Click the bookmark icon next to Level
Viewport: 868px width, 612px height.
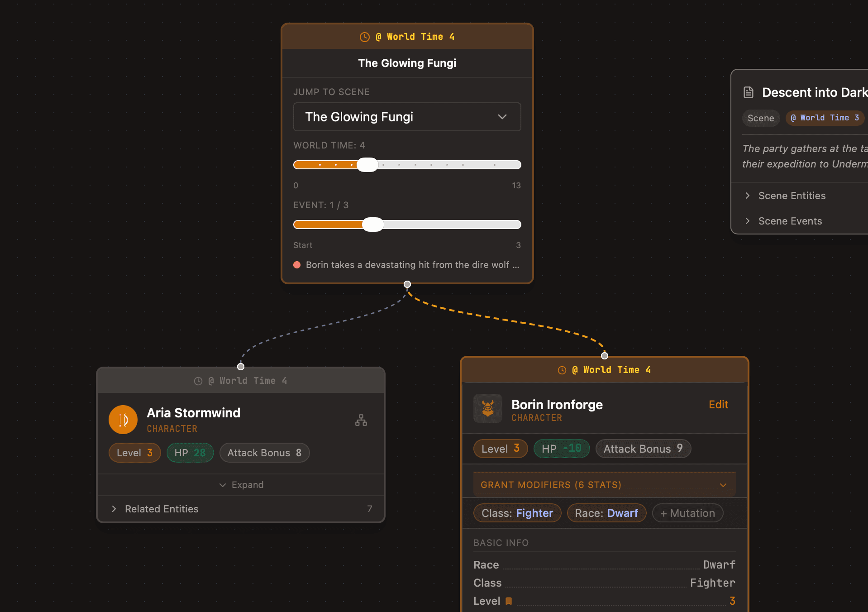(x=509, y=601)
